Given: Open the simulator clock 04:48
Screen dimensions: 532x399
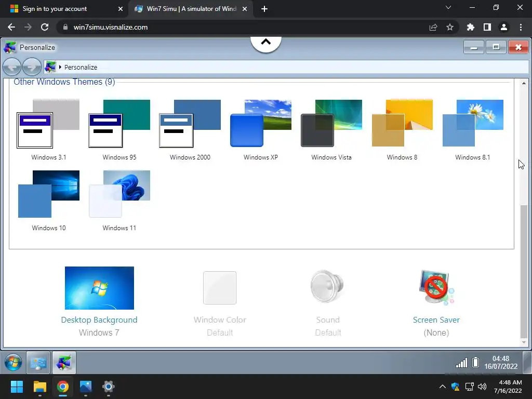Looking at the screenshot, I should pos(501,362).
